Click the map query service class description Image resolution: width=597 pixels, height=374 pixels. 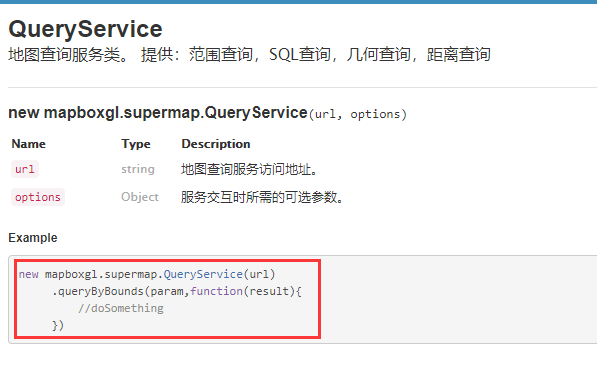coord(249,54)
